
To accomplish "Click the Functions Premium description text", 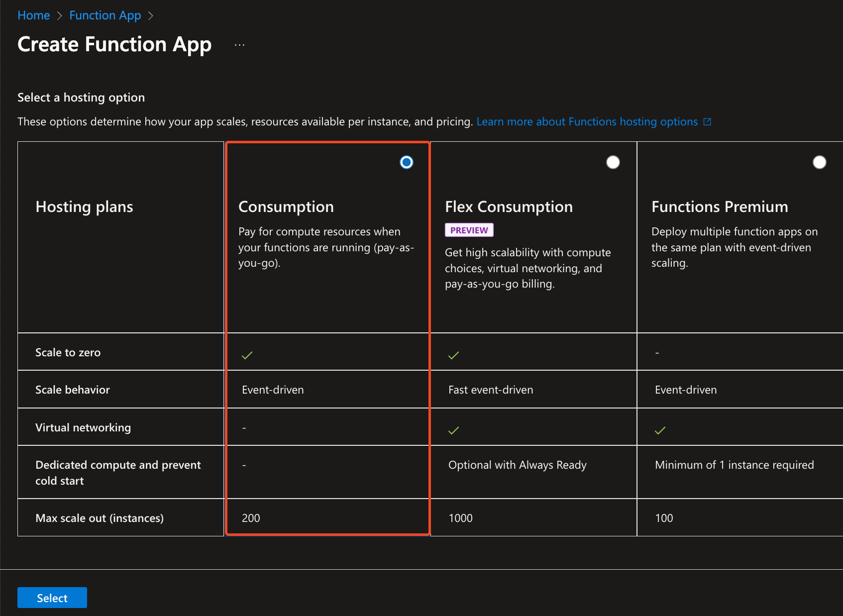I will (735, 247).
